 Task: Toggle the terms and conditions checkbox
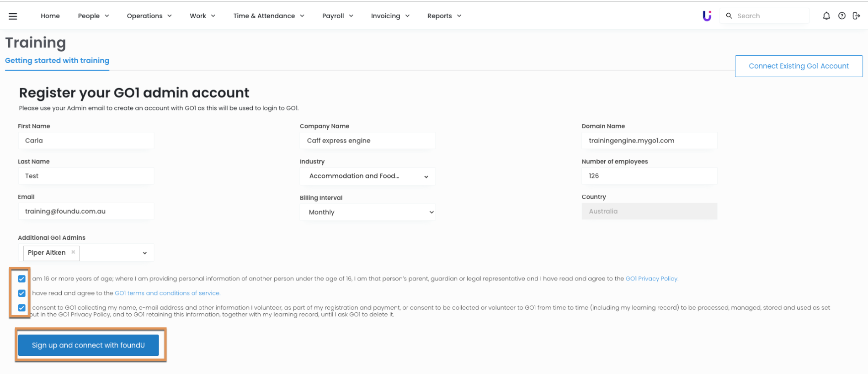[x=22, y=293]
